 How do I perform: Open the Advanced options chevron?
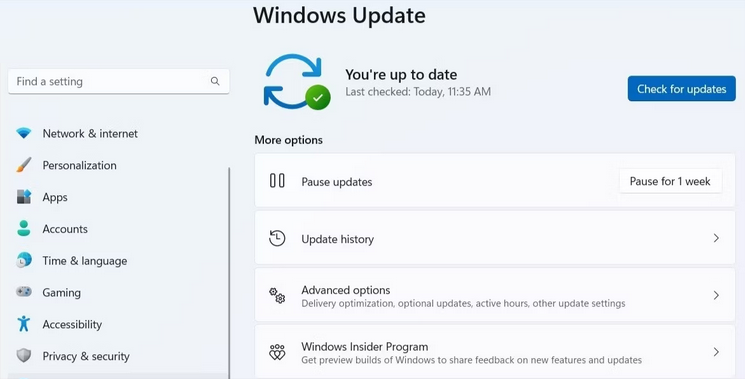tap(716, 295)
